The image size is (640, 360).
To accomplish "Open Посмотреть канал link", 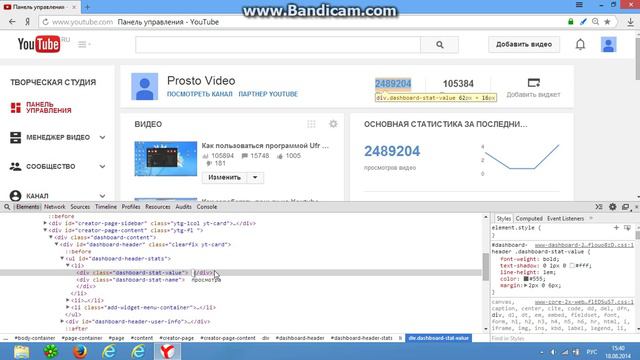I will (200, 94).
